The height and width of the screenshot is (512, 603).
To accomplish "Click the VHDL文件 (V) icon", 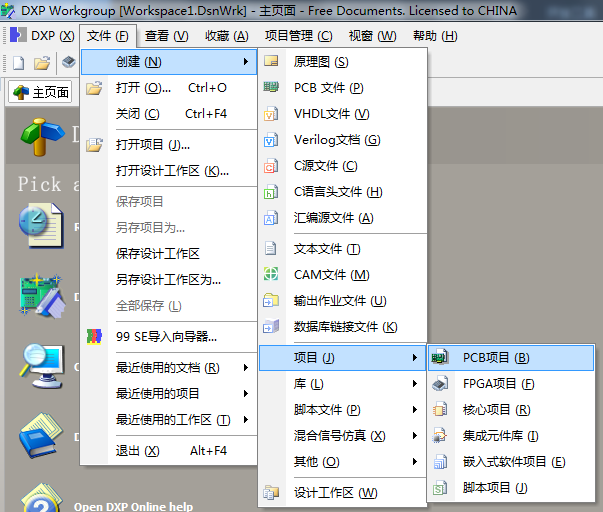I will [x=271, y=114].
